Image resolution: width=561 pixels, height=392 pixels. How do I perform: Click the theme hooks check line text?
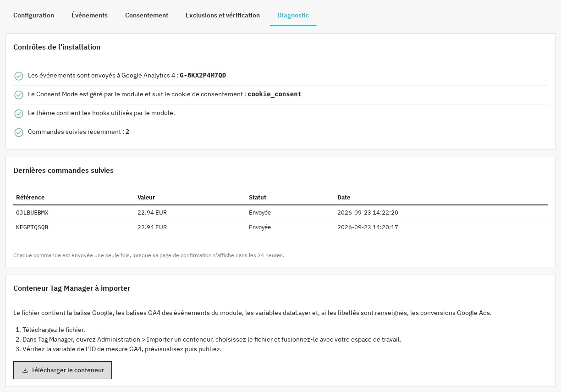[101, 113]
